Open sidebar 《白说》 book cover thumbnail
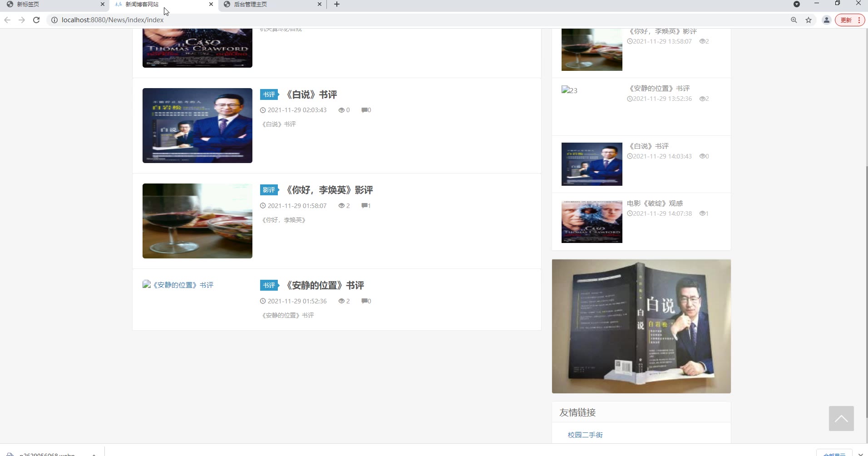This screenshot has height=456, width=868. tap(592, 164)
